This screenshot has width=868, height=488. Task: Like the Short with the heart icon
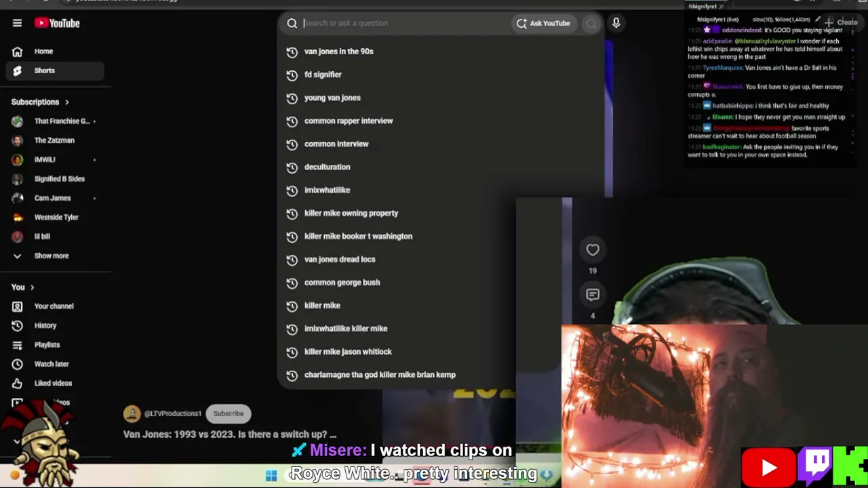593,250
